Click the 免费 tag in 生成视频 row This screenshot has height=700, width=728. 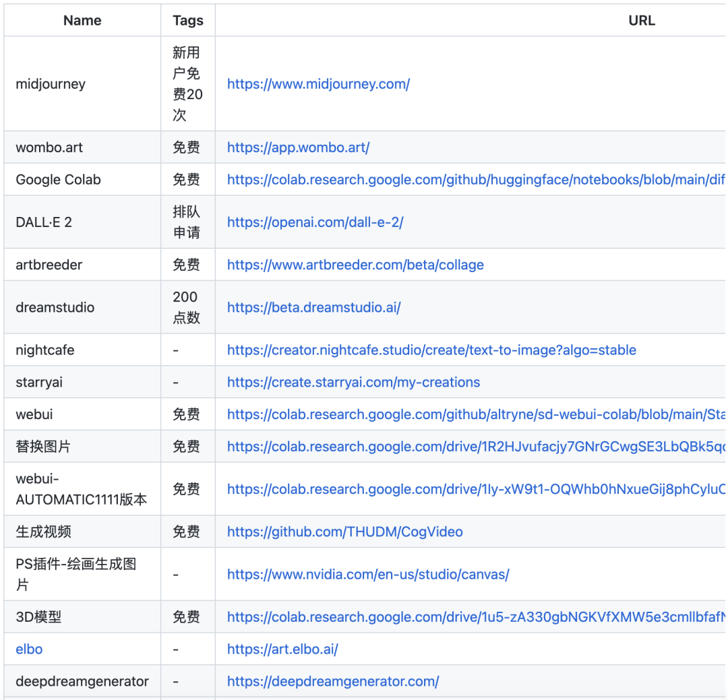187,532
